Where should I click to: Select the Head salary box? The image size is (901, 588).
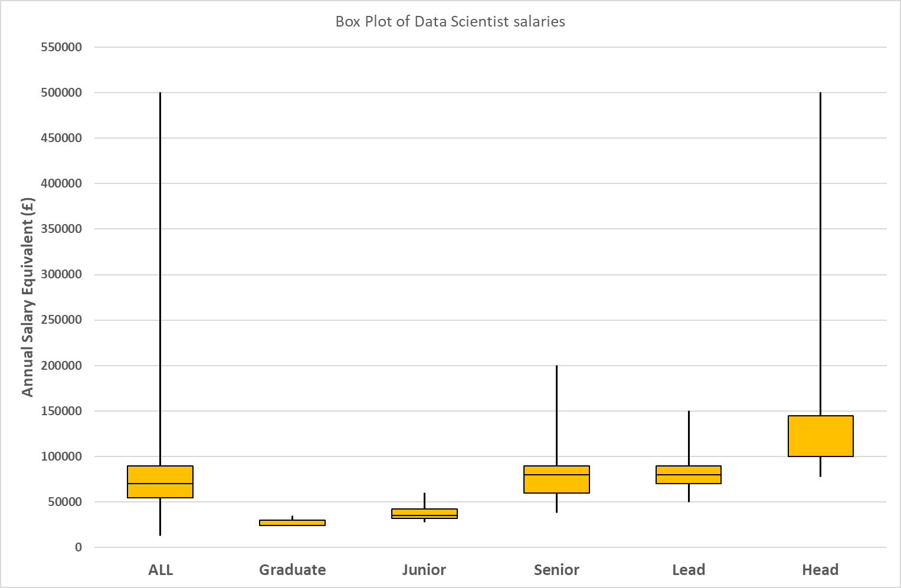(x=820, y=436)
